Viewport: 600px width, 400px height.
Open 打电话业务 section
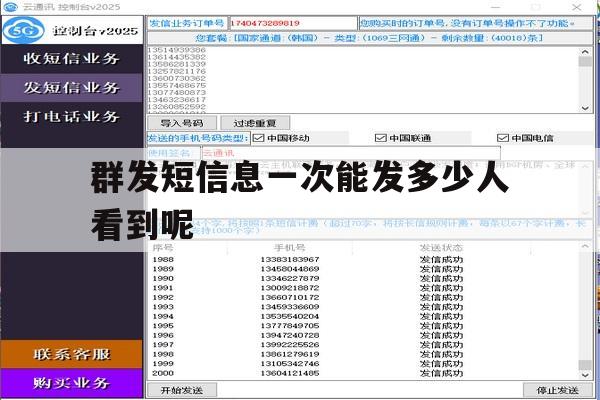(72, 116)
